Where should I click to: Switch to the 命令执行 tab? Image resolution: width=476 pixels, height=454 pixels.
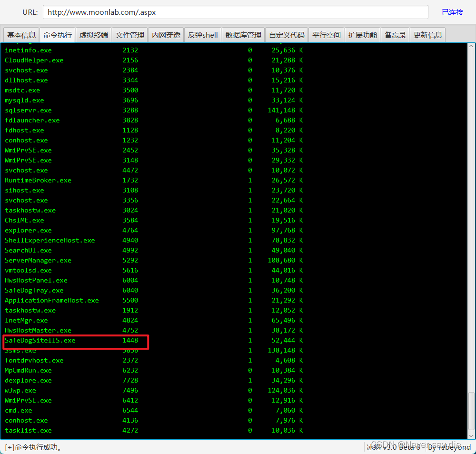[58, 35]
